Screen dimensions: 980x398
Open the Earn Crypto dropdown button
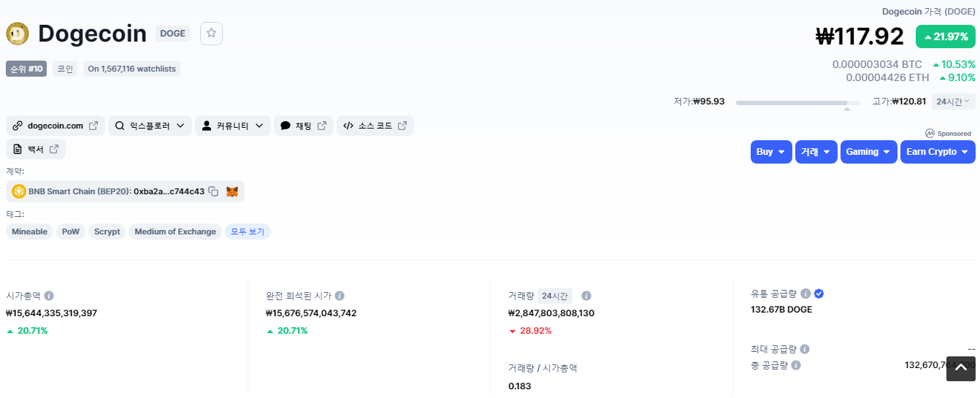tap(938, 152)
